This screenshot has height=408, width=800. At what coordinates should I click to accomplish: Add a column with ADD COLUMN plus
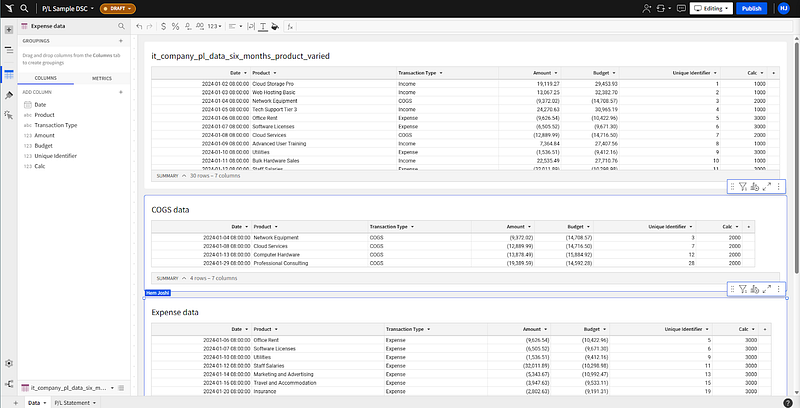[x=121, y=92]
